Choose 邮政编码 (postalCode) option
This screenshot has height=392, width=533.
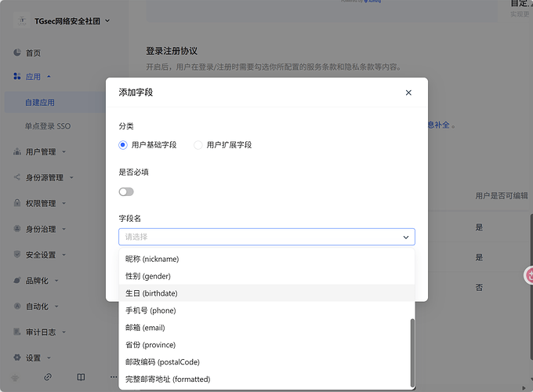click(266, 361)
